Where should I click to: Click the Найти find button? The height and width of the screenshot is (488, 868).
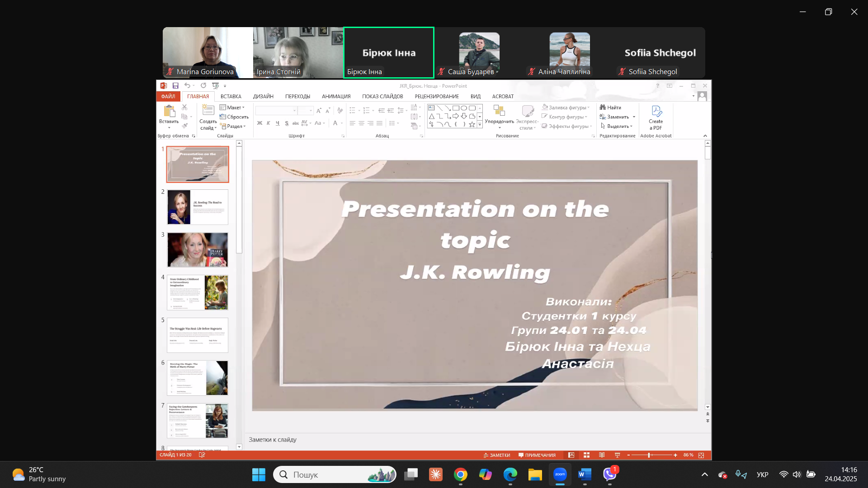pos(610,108)
